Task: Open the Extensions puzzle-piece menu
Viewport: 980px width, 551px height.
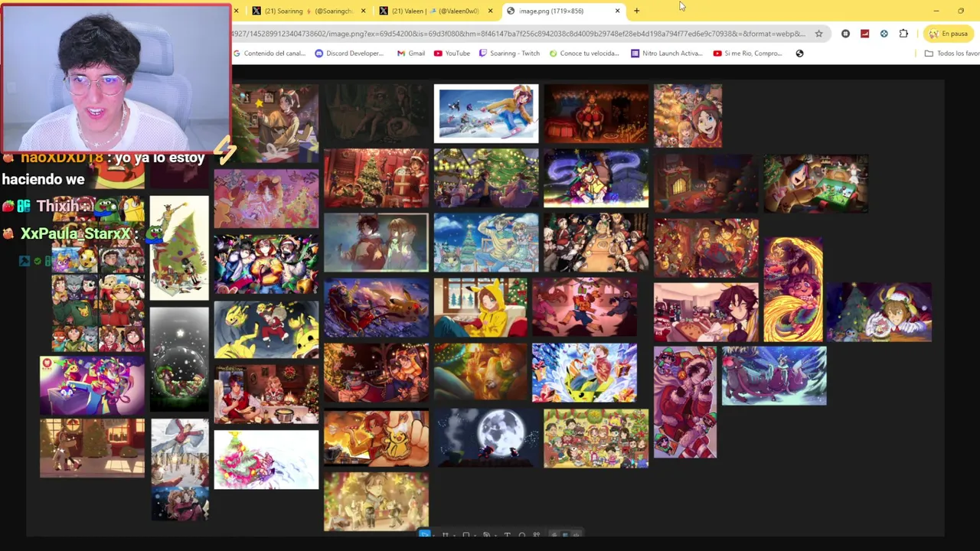Action: click(x=903, y=34)
